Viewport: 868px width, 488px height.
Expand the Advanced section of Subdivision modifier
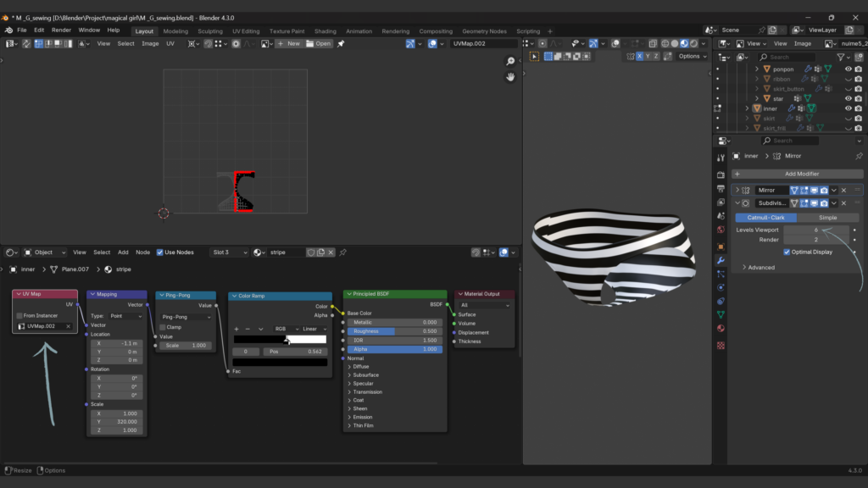(760, 267)
